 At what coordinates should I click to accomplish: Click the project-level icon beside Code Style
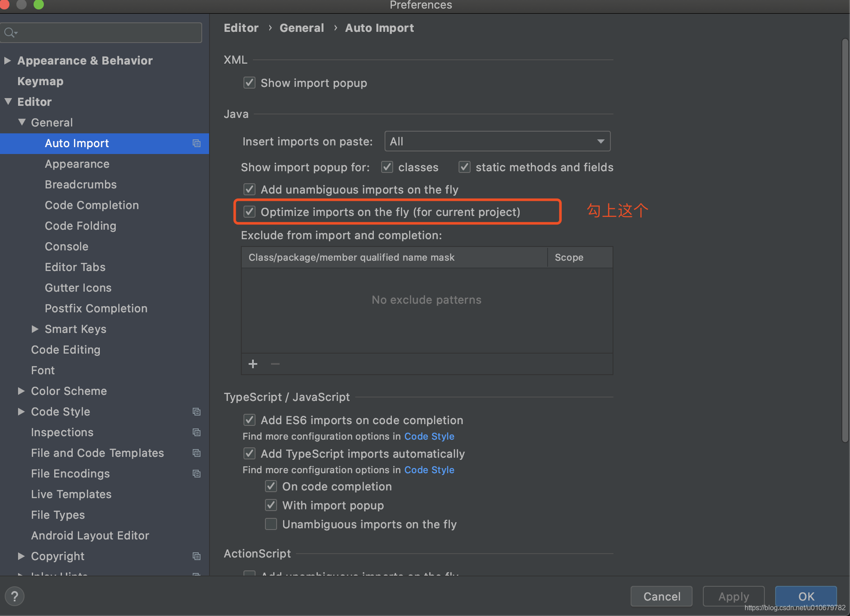tap(197, 412)
